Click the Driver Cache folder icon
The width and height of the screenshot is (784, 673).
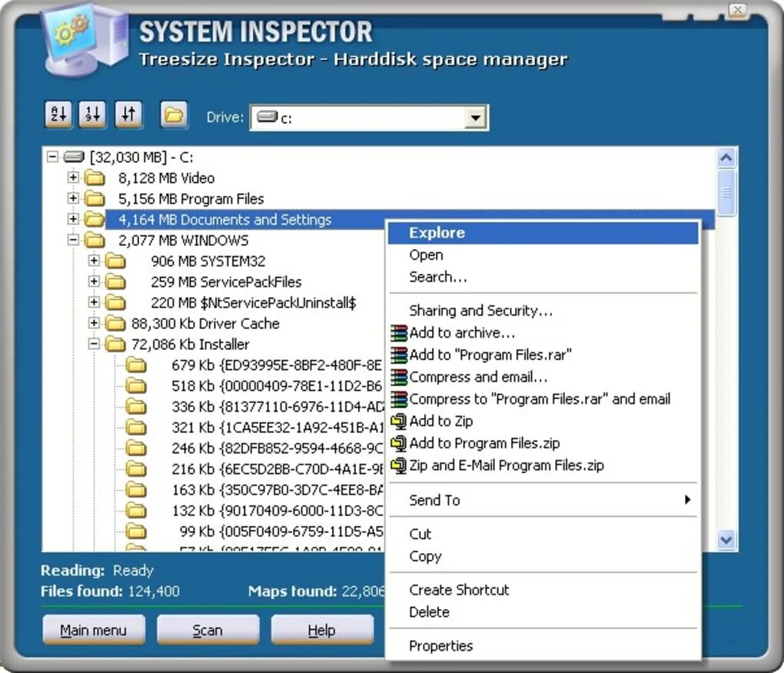[115, 323]
